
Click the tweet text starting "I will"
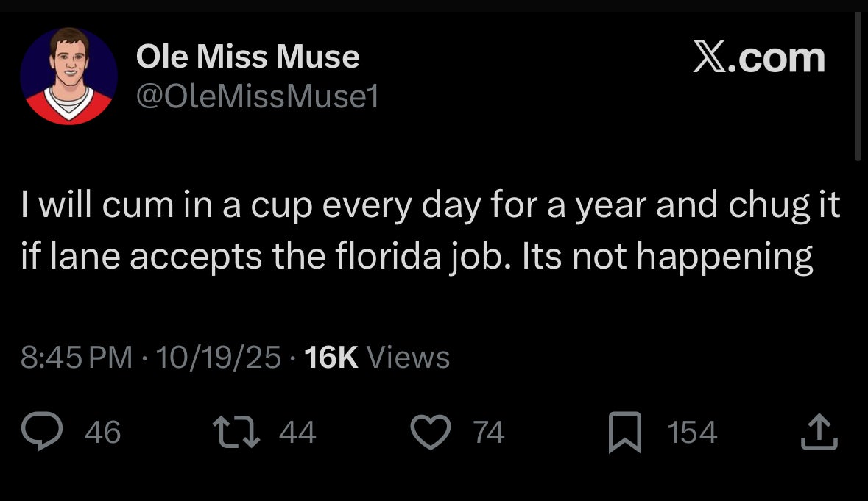click(430, 206)
